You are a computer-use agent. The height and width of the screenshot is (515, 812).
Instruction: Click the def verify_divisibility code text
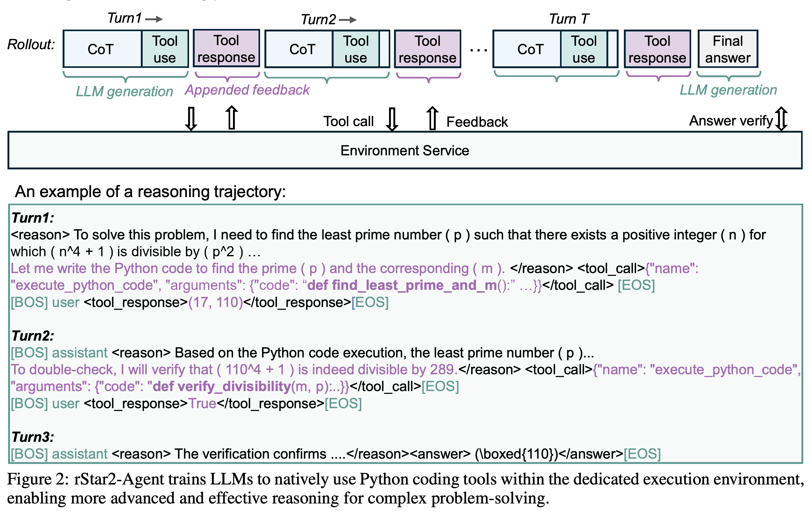[x=222, y=386]
